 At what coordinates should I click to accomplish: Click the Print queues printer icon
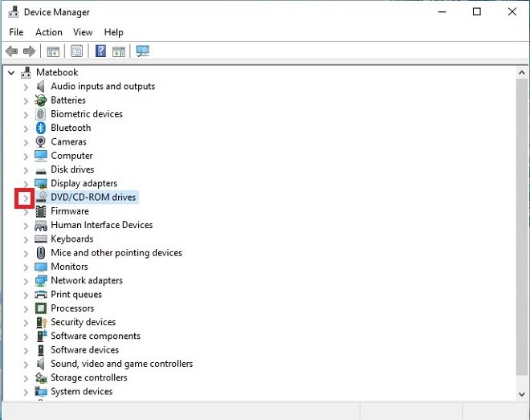41,295
